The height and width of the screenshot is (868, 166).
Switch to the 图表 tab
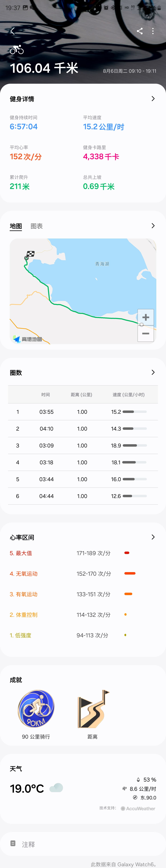(x=37, y=226)
